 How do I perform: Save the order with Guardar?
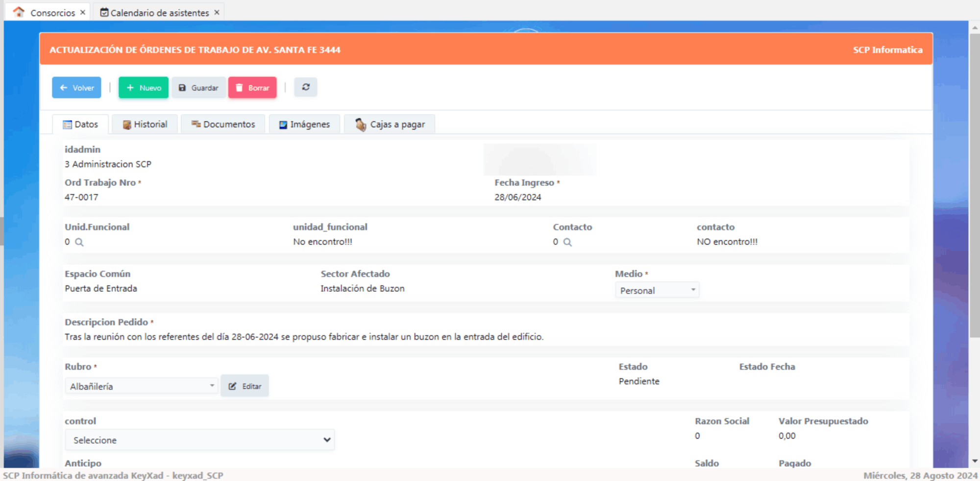coord(198,88)
